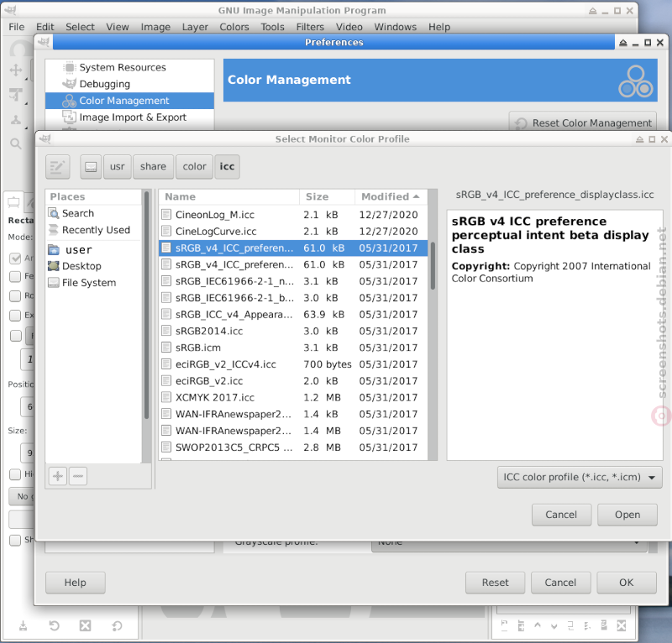The width and height of the screenshot is (672, 643).
Task: Click the save tool preset icon
Action: pos(24,626)
